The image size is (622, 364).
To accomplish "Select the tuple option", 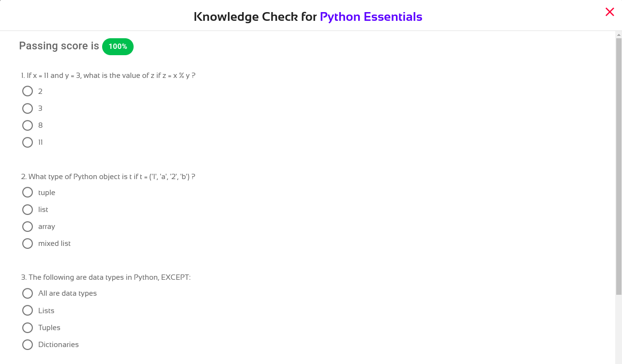I will [x=28, y=193].
